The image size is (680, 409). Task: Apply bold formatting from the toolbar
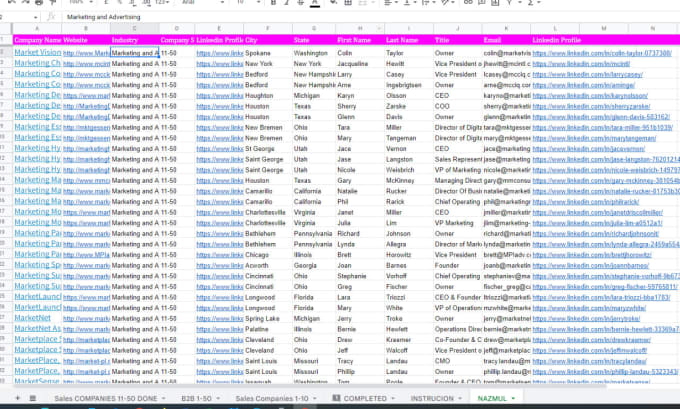(273, 2)
